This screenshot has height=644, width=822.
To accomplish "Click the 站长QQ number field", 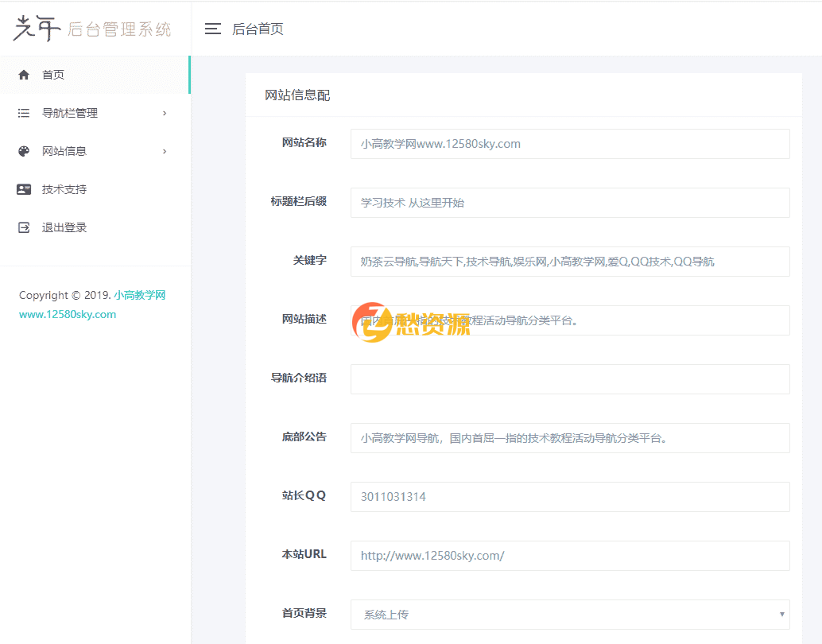I will point(570,496).
